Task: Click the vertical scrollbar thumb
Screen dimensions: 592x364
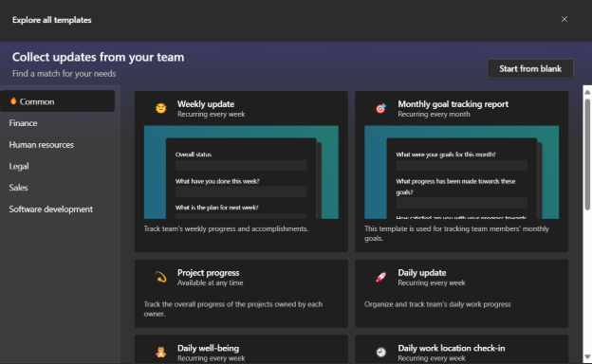Action: coord(587,154)
